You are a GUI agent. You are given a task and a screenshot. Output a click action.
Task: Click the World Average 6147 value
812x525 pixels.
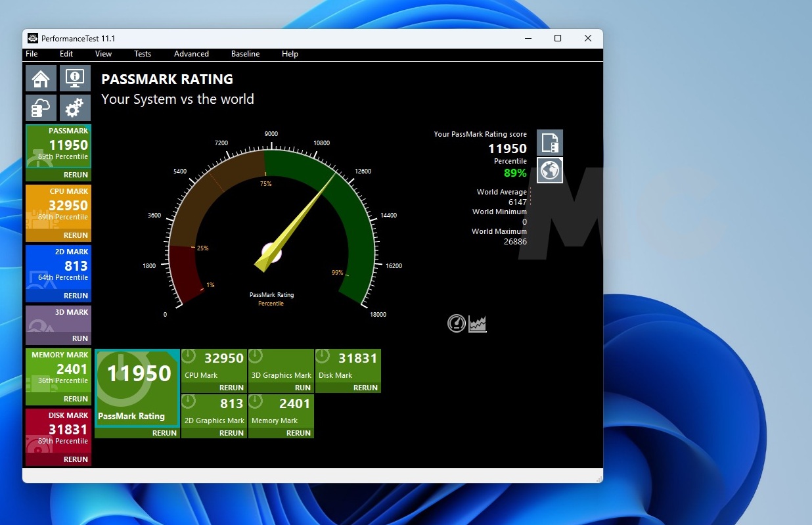[x=518, y=202]
